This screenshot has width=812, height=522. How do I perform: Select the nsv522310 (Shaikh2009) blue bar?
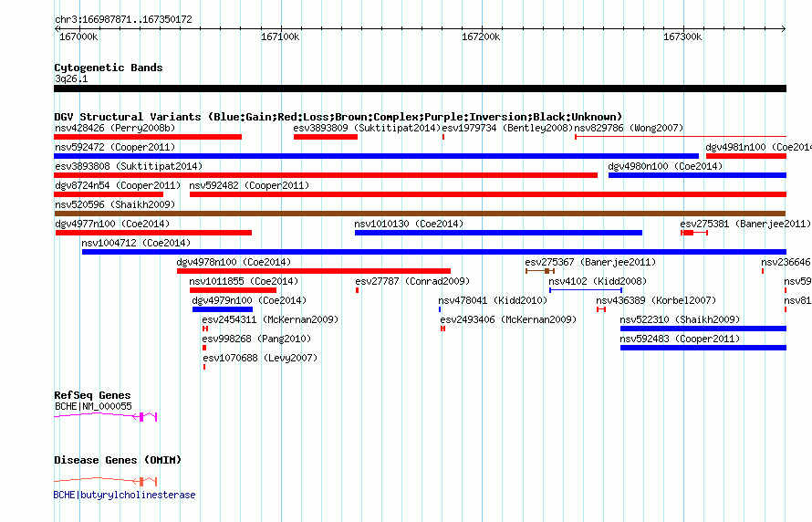coord(703,329)
